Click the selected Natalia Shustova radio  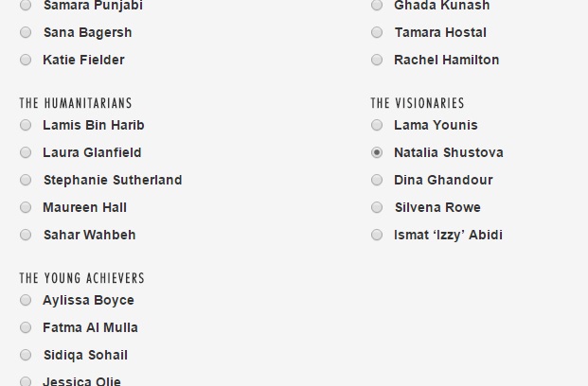coord(377,152)
